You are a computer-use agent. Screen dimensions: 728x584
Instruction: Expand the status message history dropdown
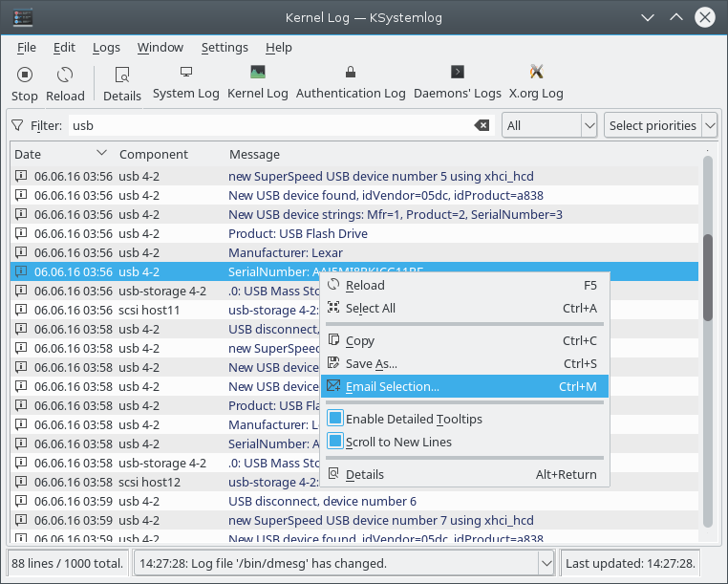(546, 564)
